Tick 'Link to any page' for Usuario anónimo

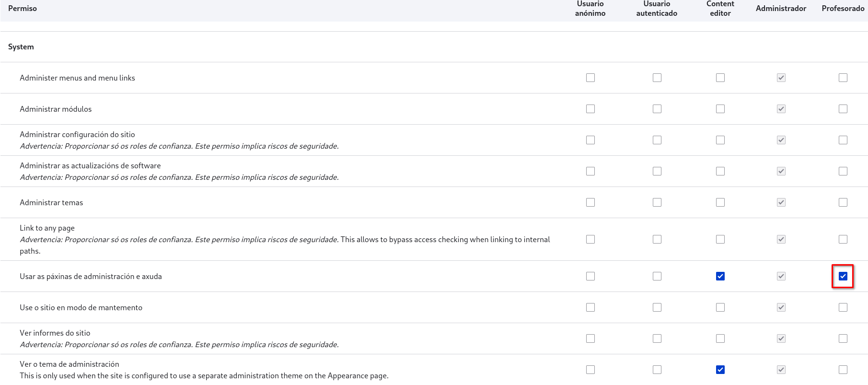point(590,239)
